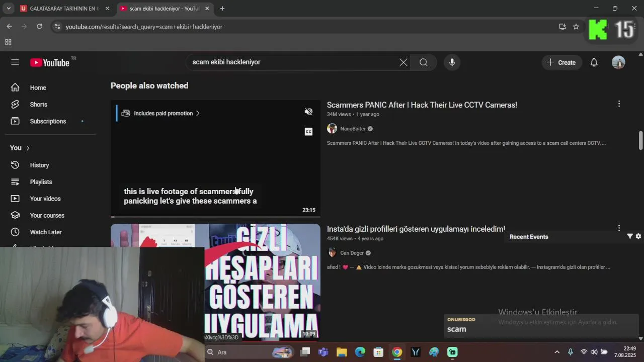
Task: View site information icon in address bar
Action: click(57, 27)
